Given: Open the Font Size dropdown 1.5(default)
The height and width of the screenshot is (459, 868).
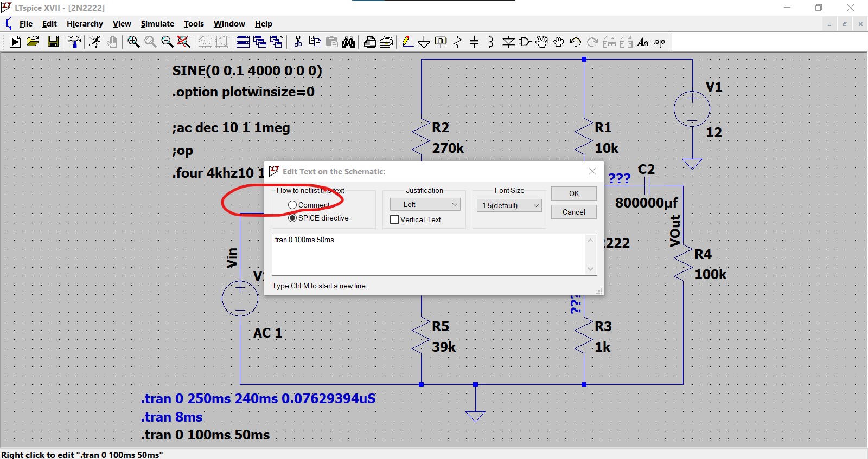Looking at the screenshot, I should 509,205.
